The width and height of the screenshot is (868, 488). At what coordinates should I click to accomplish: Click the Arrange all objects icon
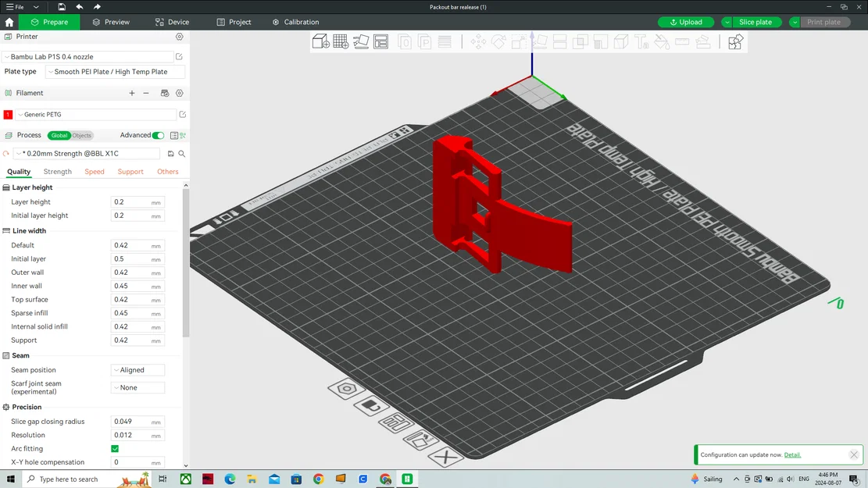point(381,41)
